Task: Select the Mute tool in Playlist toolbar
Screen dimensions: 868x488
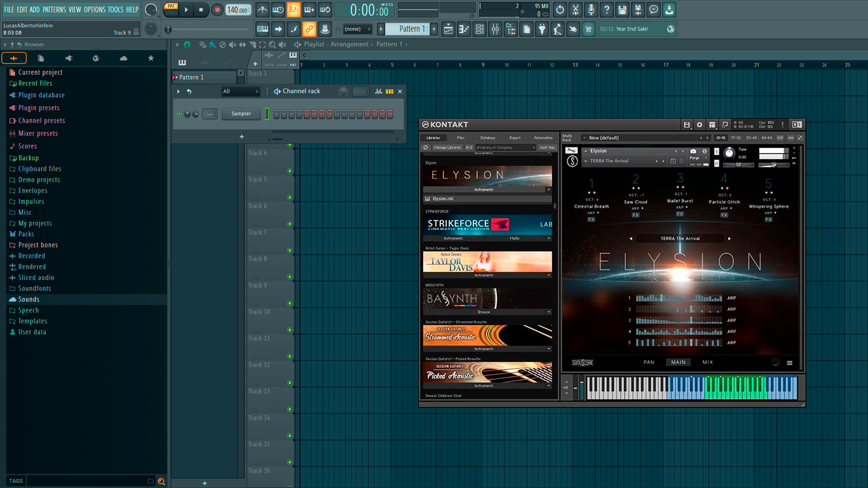Action: [x=233, y=44]
